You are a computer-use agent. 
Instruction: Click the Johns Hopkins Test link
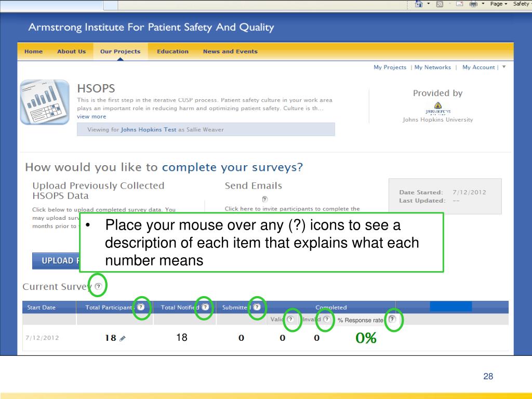click(x=149, y=129)
